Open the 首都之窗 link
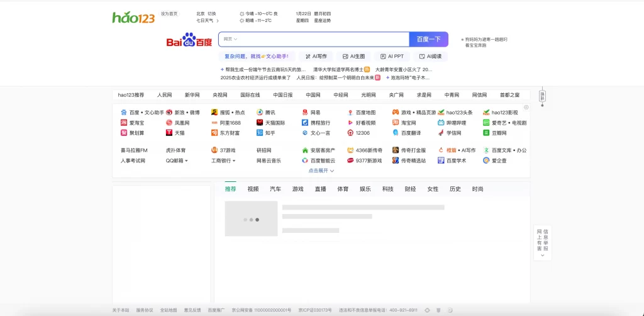The image size is (644, 316). coord(509,95)
